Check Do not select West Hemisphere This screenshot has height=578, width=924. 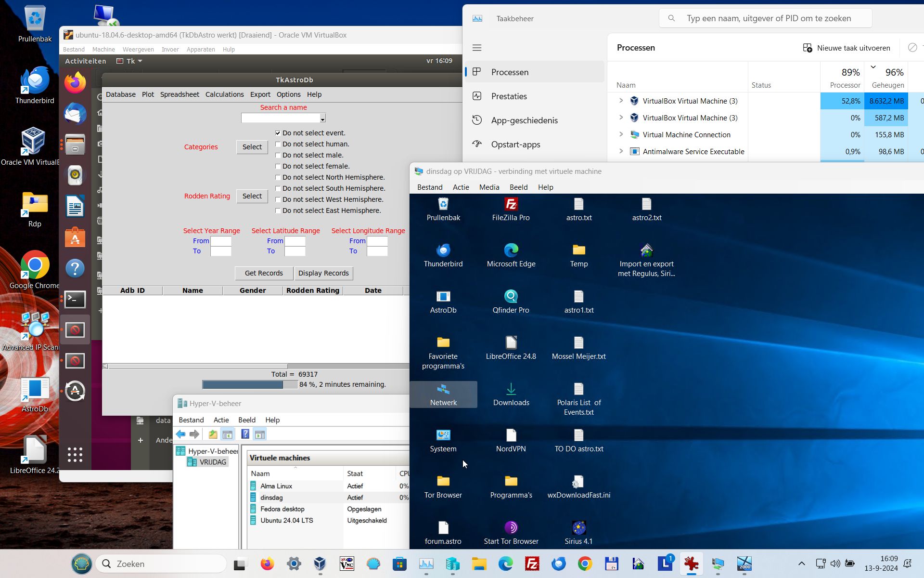point(278,199)
